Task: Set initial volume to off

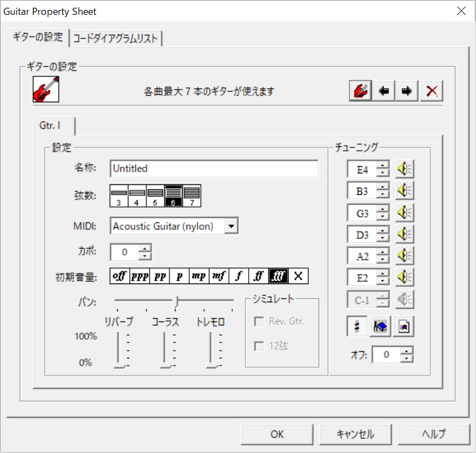Action: pyautogui.click(x=121, y=276)
